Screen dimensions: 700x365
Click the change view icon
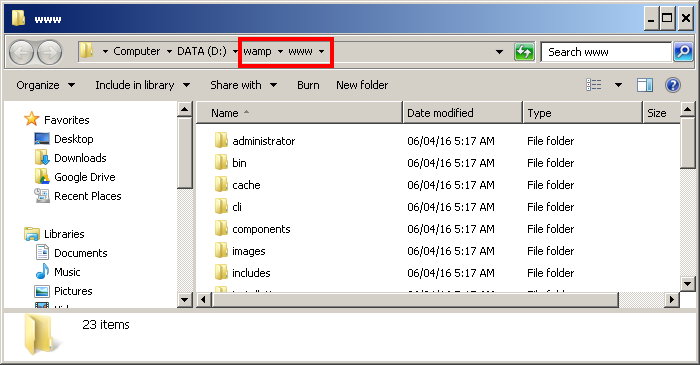click(594, 85)
